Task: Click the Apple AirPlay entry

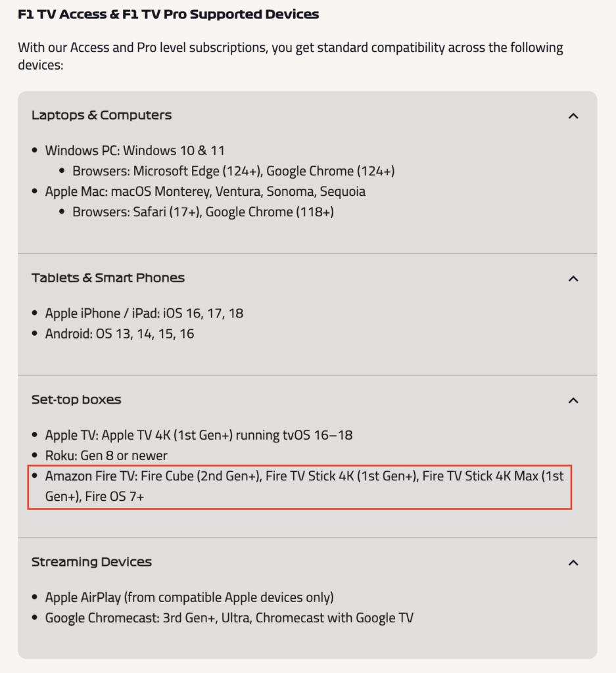Action: click(189, 597)
